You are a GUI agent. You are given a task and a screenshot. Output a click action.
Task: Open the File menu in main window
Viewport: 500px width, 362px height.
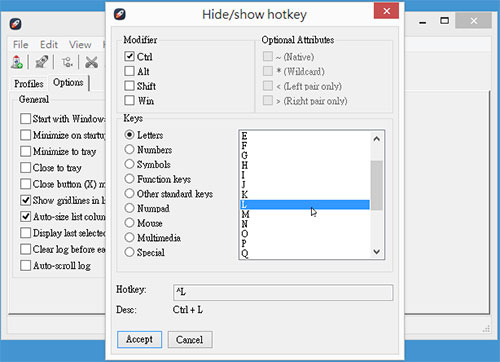click(21, 44)
